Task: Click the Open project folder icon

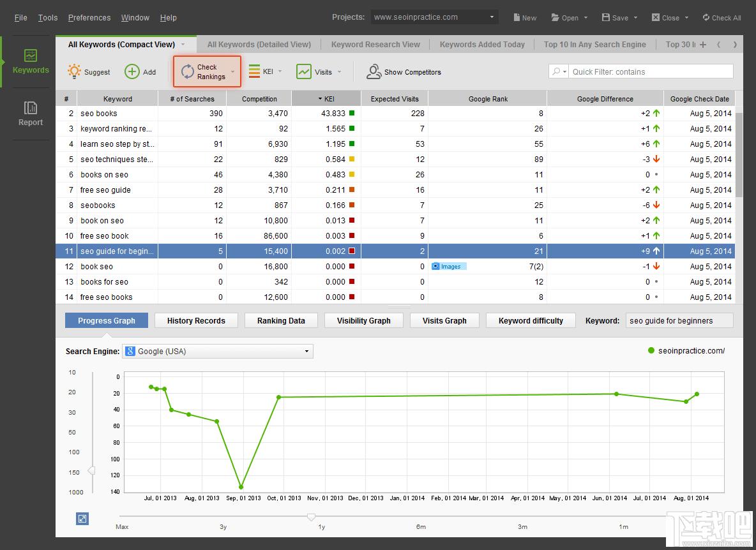Action: [x=555, y=17]
